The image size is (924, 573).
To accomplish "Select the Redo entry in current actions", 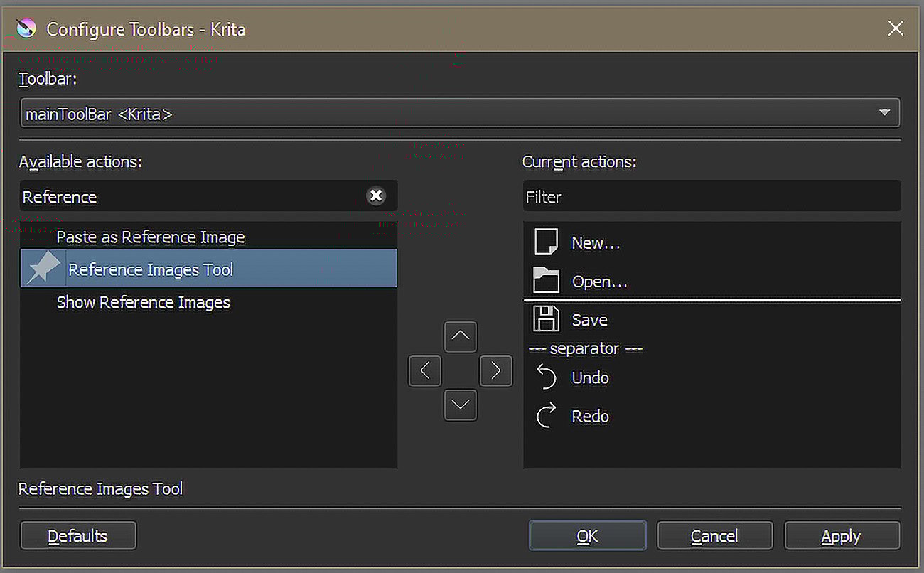I will pyautogui.click(x=712, y=416).
